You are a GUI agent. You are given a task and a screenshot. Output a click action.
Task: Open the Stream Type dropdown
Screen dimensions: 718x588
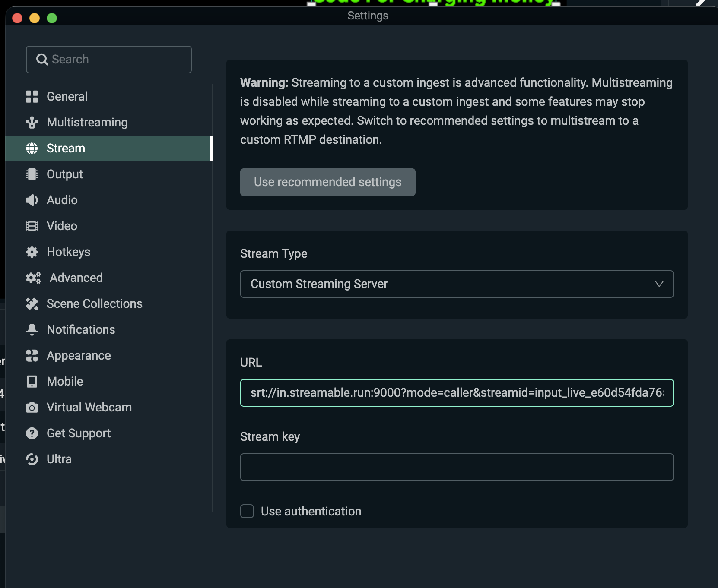tap(457, 284)
